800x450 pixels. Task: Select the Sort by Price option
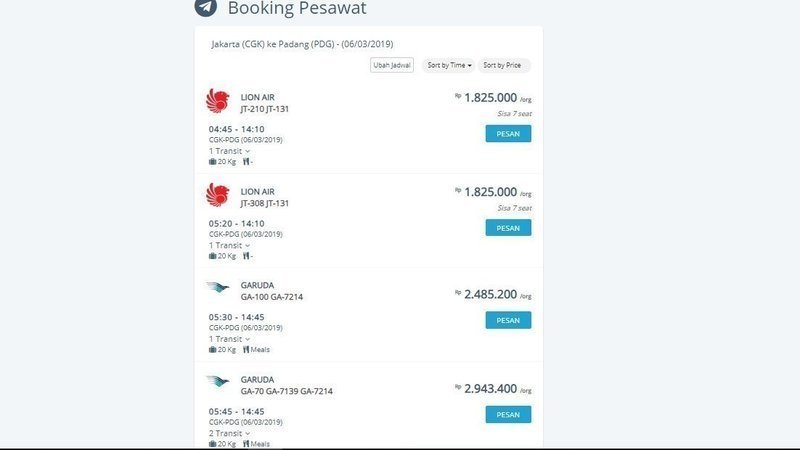tap(504, 65)
